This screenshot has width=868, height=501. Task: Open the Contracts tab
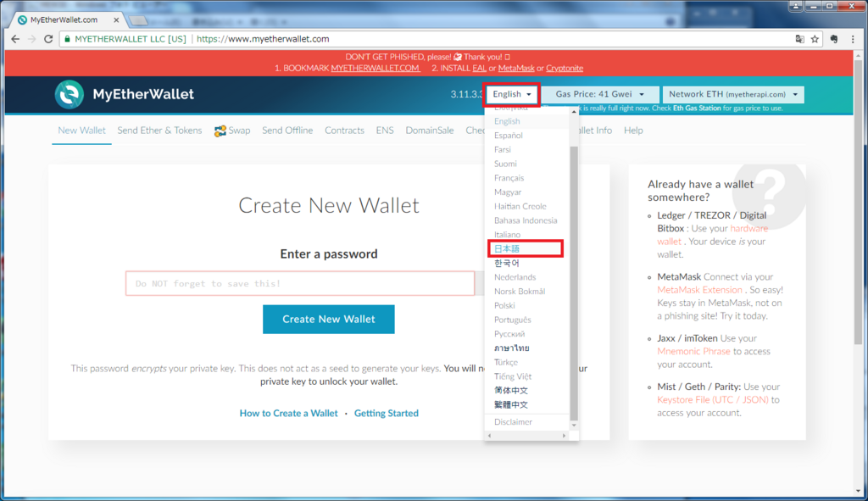click(x=344, y=131)
